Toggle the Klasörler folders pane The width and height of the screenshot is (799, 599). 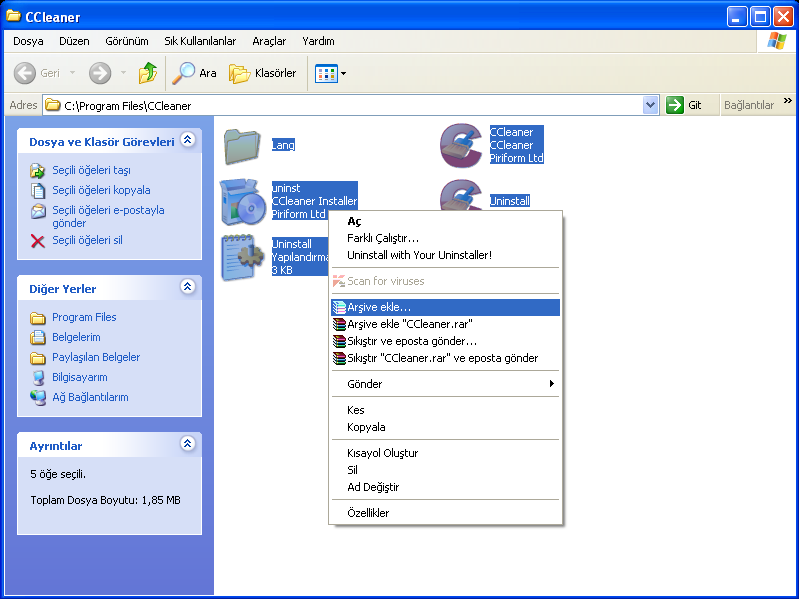pyautogui.click(x=262, y=73)
